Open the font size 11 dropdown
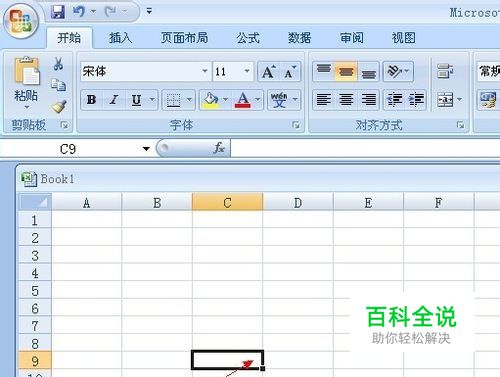 click(x=247, y=71)
